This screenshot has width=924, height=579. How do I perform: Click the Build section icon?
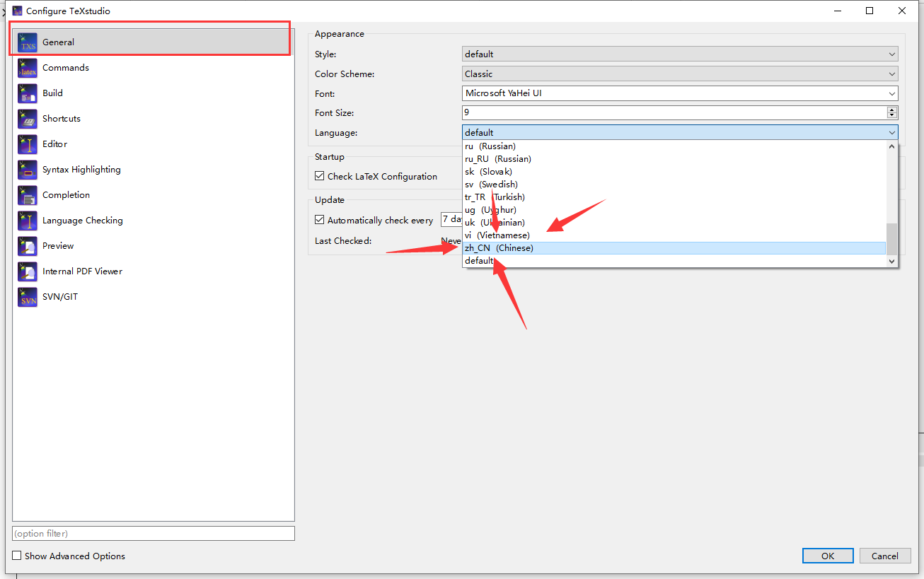(28, 93)
